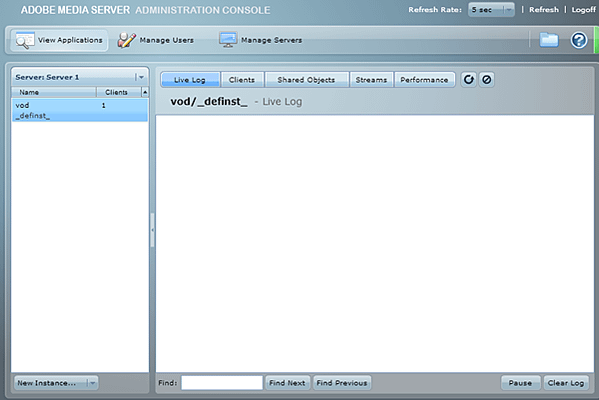Open Manage Servers section
Screen dimensions: 599x400
(261, 40)
